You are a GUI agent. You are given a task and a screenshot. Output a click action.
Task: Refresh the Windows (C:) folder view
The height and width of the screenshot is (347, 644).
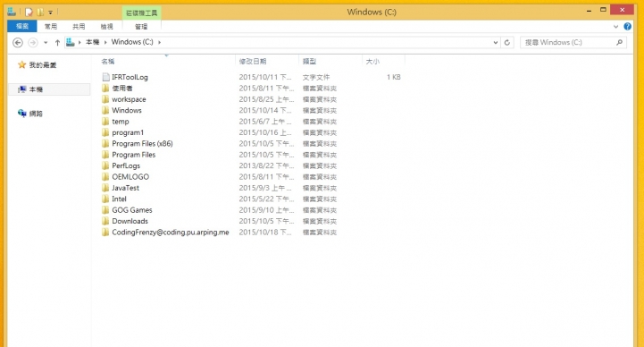[507, 42]
